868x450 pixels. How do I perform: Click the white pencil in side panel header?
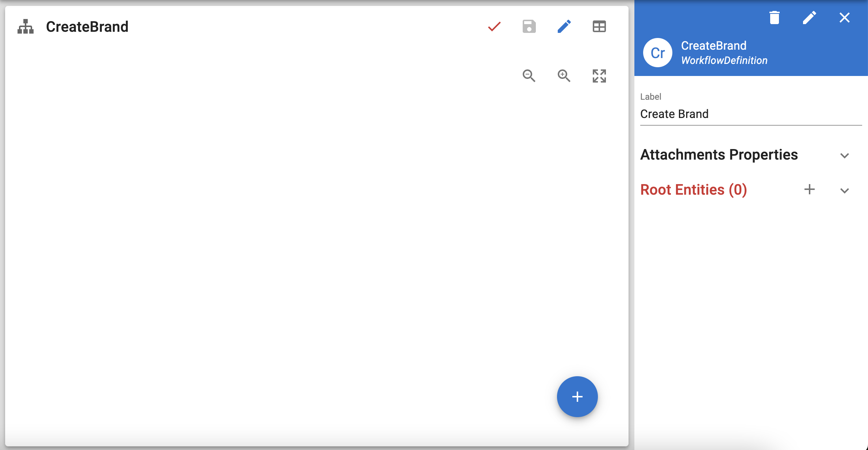pyautogui.click(x=809, y=18)
